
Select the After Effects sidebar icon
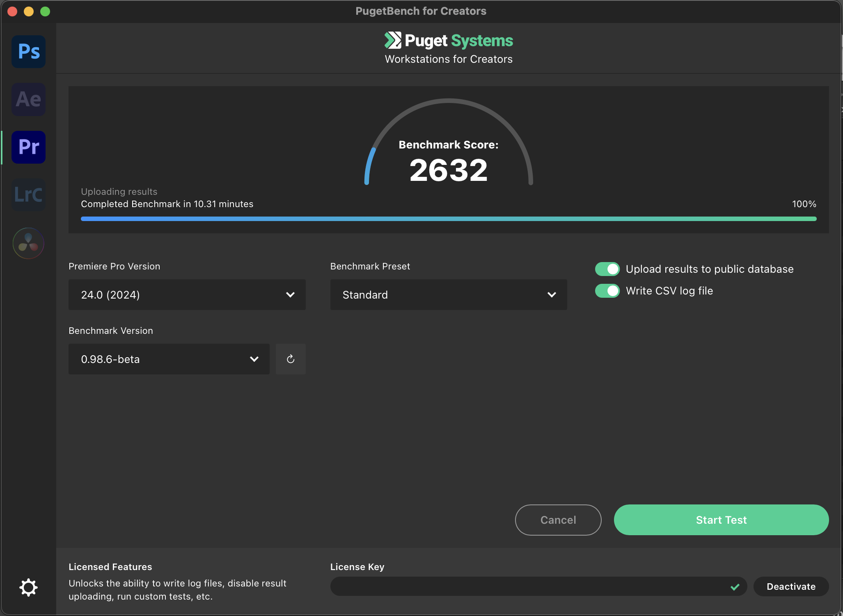pyautogui.click(x=29, y=99)
